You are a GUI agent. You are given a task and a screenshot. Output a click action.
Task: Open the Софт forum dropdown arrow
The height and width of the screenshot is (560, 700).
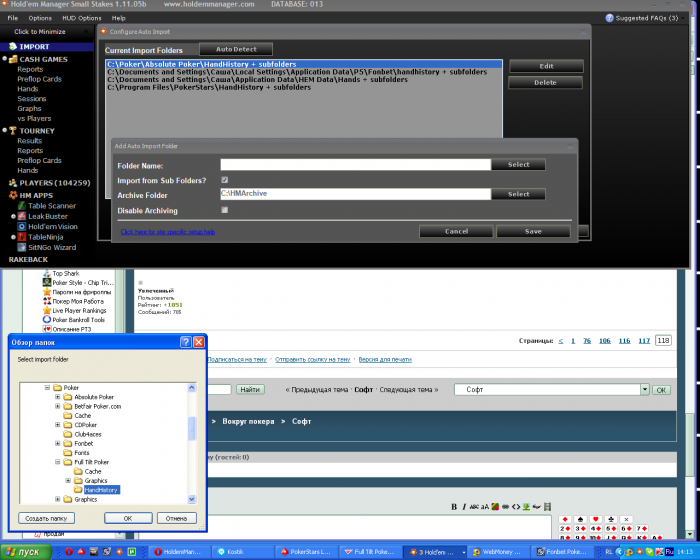click(645, 389)
